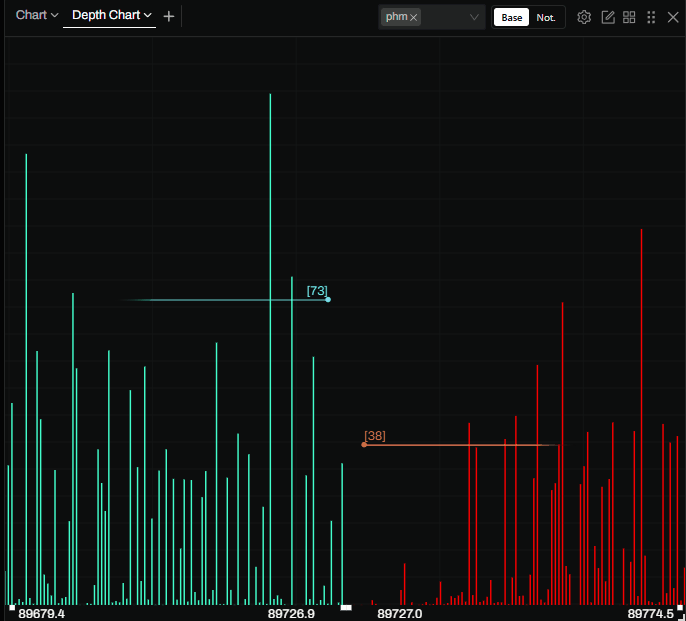Switch to Base mode
The image size is (686, 621).
[511, 18]
